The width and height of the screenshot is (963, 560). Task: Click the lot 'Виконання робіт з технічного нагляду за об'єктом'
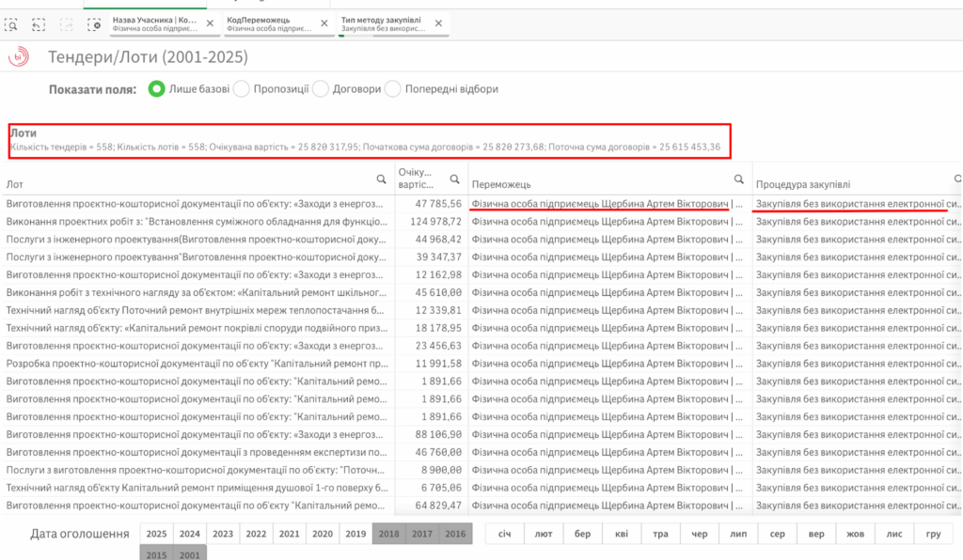click(197, 292)
